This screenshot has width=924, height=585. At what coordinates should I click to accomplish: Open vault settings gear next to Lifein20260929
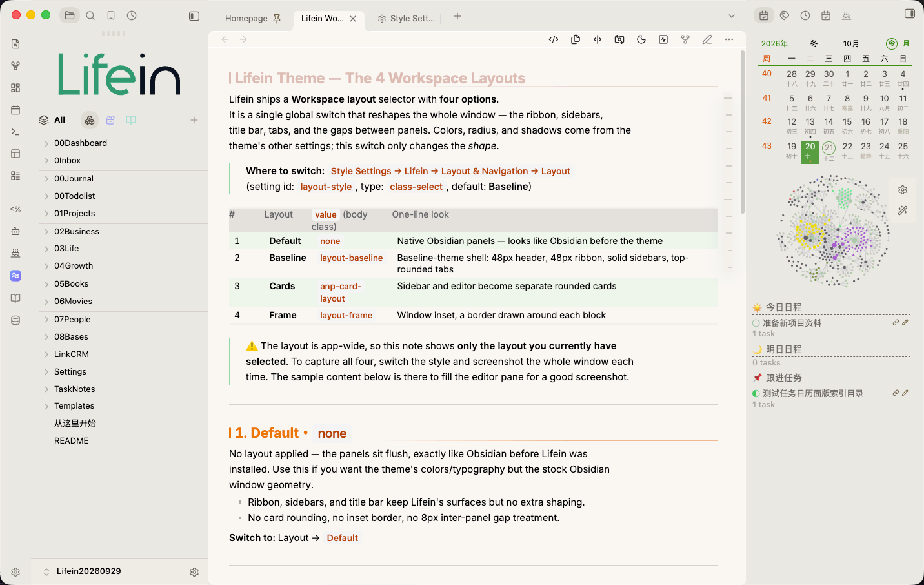pos(194,572)
